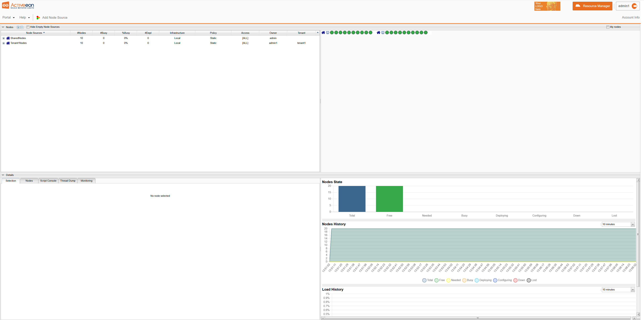Click first house icon in compact node view
This screenshot has height=320, width=644.
coord(323,32)
